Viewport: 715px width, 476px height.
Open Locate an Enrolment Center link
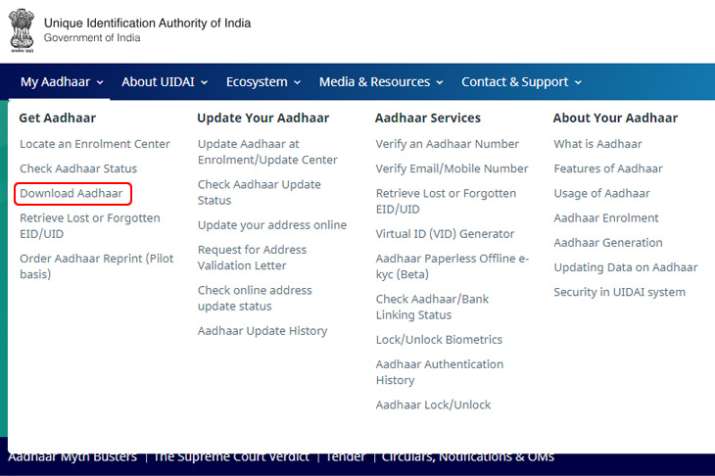click(95, 144)
